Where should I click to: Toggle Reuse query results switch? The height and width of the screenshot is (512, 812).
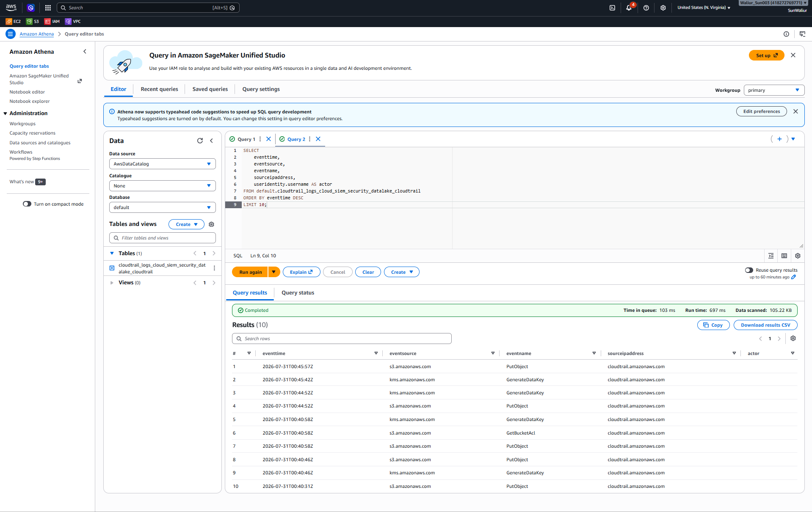(x=749, y=270)
